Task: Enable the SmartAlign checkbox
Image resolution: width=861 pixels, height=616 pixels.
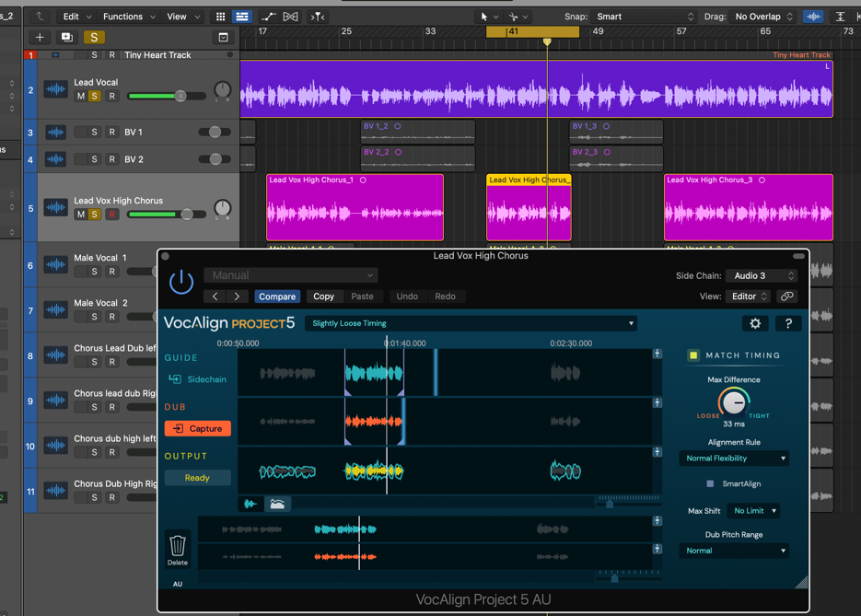Action: tap(710, 483)
